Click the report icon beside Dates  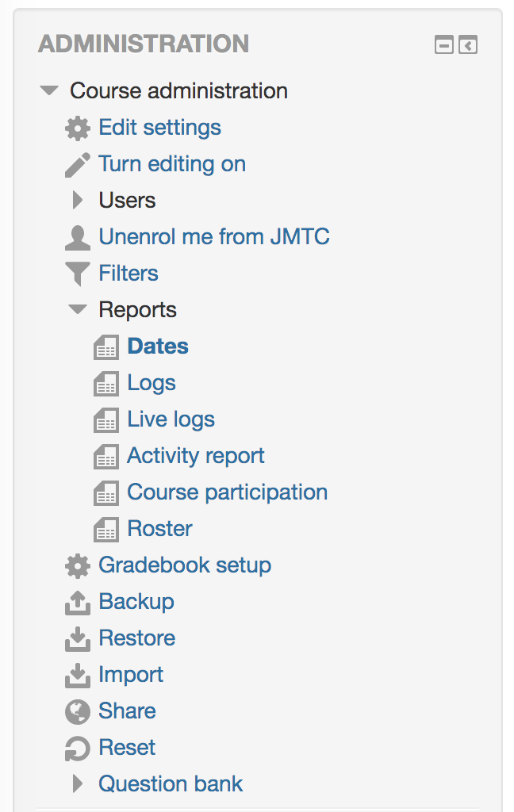106,347
